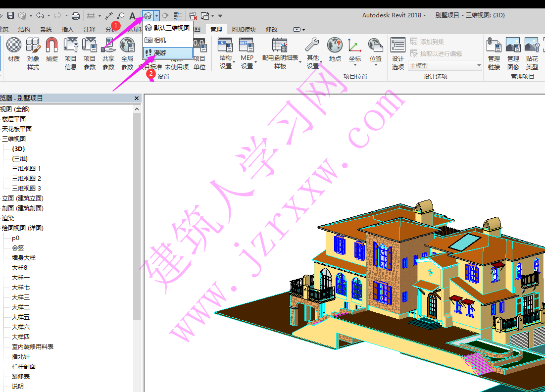This screenshot has width=545, height=392.
Task: Select the {三维} view in browser
Action: tap(20, 158)
